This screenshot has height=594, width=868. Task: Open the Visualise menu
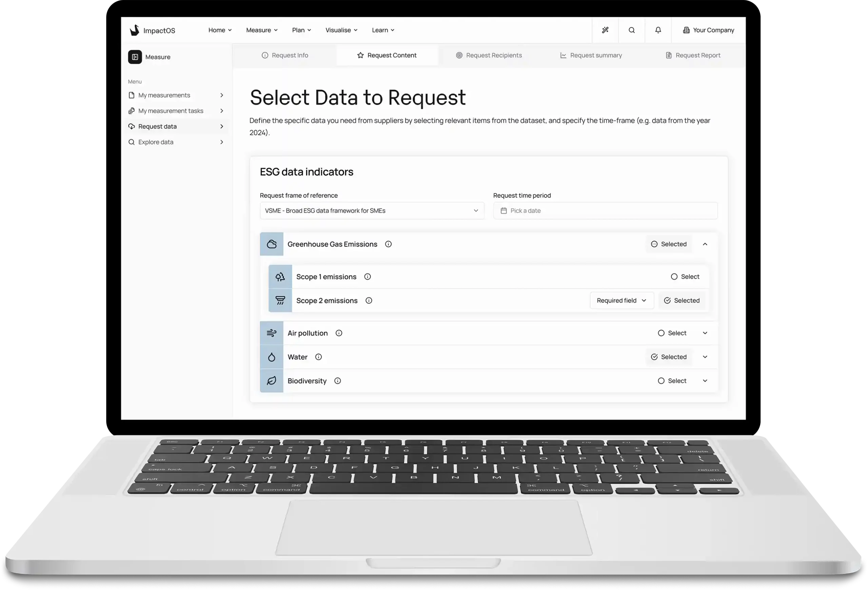click(x=341, y=30)
